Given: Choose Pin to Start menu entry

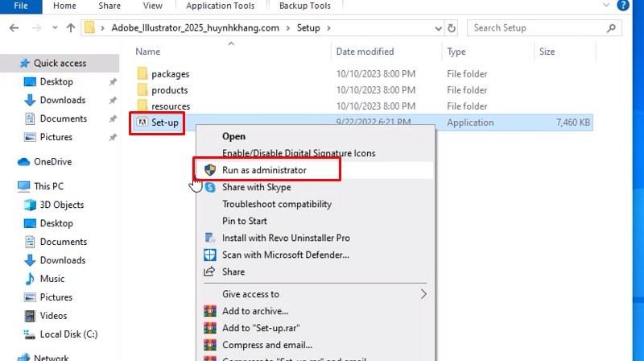Looking at the screenshot, I should tap(245, 221).
